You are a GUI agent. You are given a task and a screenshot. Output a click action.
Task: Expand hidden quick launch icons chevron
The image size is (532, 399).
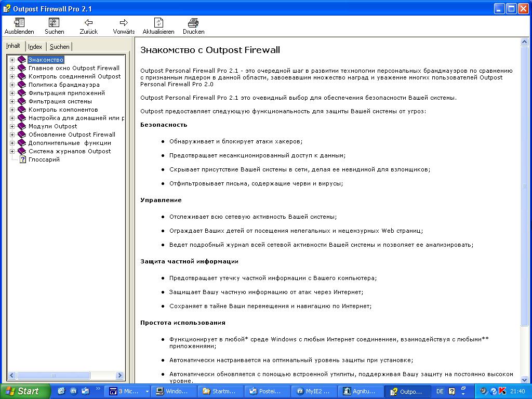tap(98, 389)
